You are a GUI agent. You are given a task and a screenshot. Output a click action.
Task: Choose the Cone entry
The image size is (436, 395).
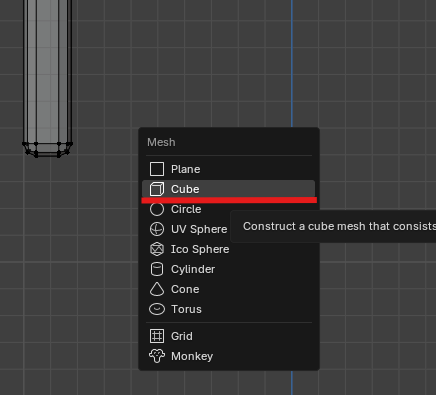click(x=228, y=289)
